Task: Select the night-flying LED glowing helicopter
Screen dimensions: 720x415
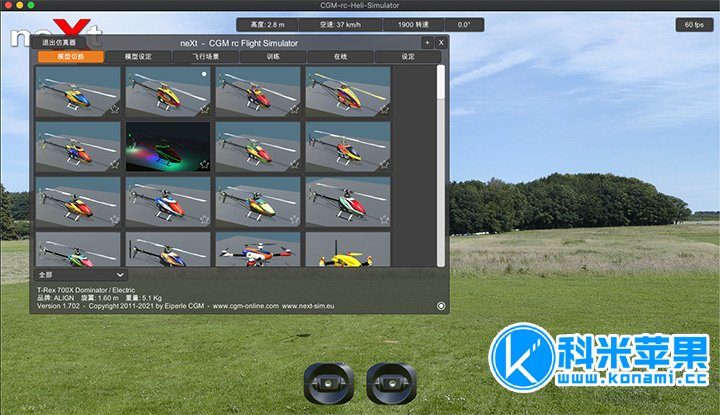Action: (x=168, y=147)
